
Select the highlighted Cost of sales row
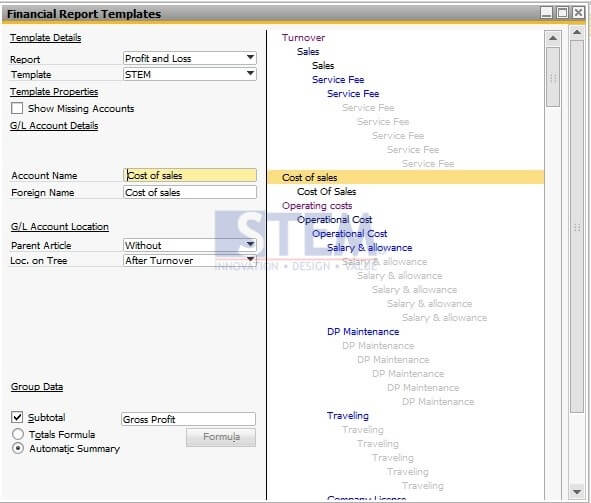coord(406,177)
